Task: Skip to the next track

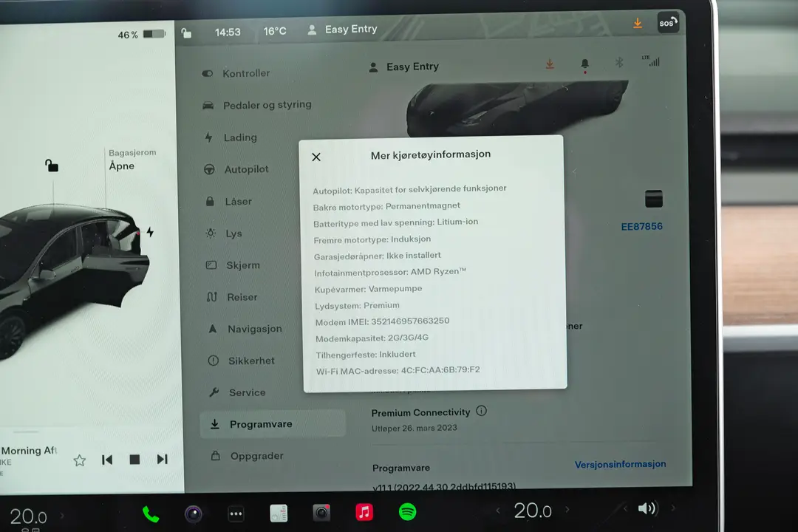Action: [163, 459]
